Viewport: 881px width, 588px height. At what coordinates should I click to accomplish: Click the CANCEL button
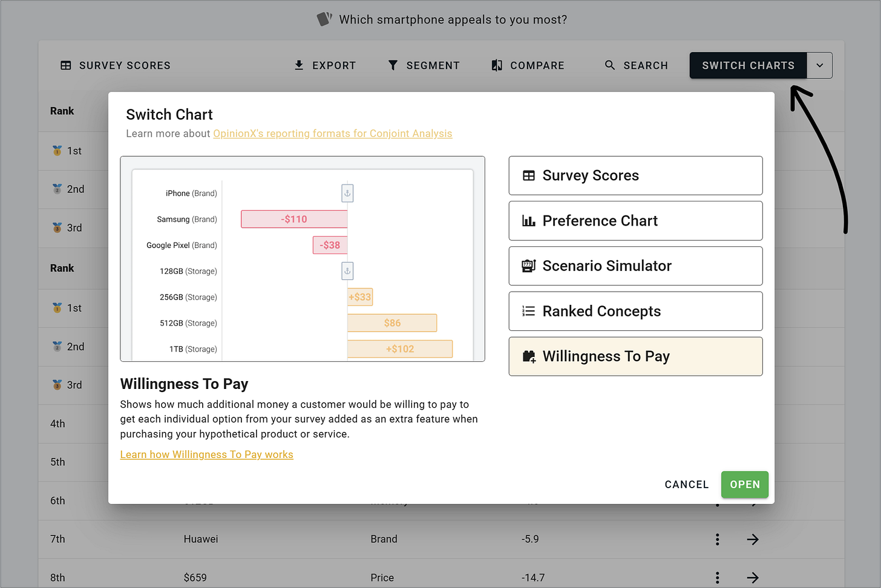coord(686,485)
